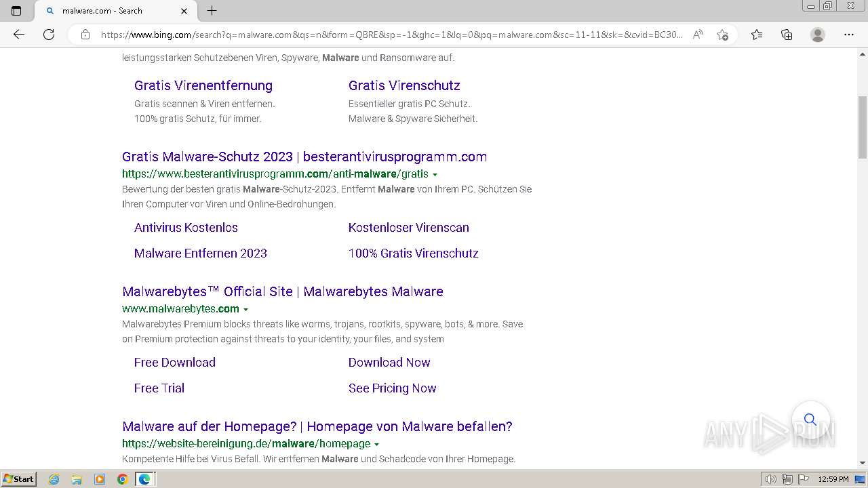Open Edge Settings and more menu
This screenshot has height=488, width=868.
848,35
